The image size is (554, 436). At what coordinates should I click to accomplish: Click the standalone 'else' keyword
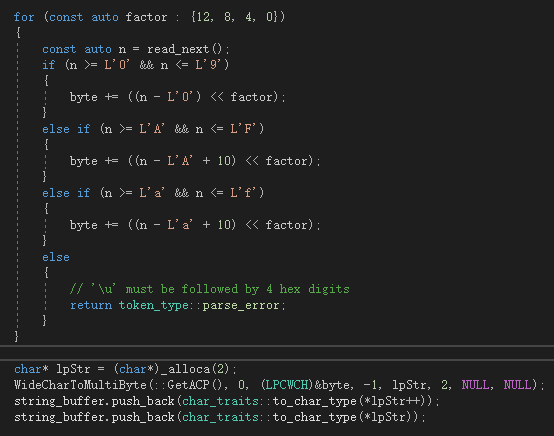click(56, 257)
